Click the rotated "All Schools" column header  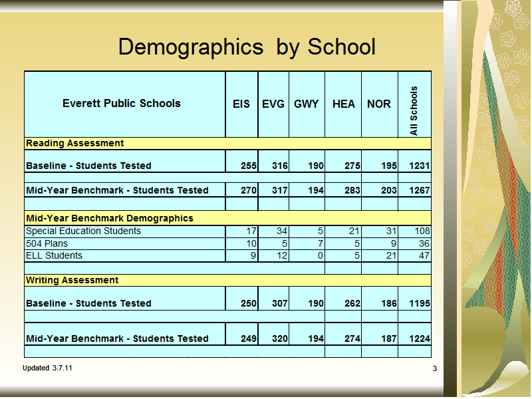414,110
